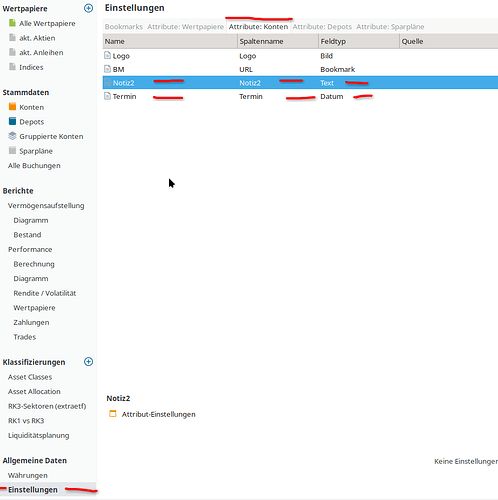498x500 pixels.
Task: Open Konten under Stammdaten
Action: (31, 107)
